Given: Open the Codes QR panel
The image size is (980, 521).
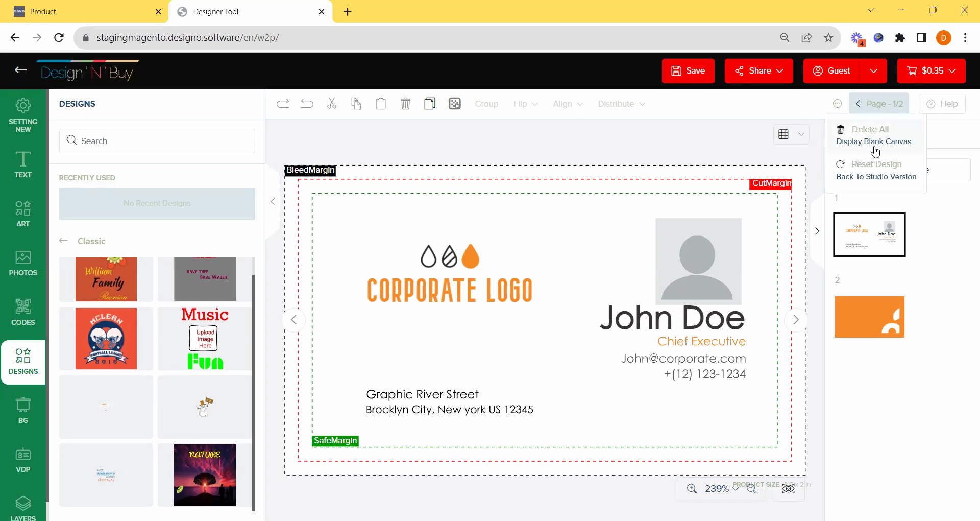Looking at the screenshot, I should [x=23, y=312].
